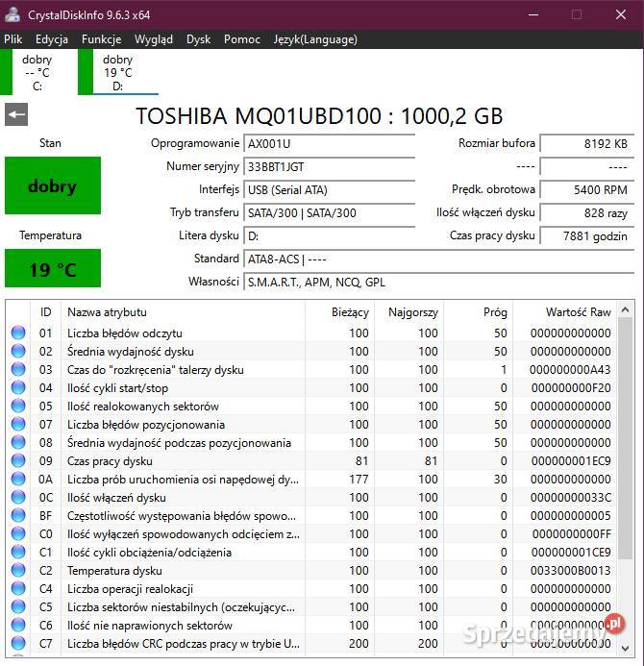The width and height of the screenshot is (644, 666).
Task: Click the Wartość Raw column header
Action: point(565,312)
